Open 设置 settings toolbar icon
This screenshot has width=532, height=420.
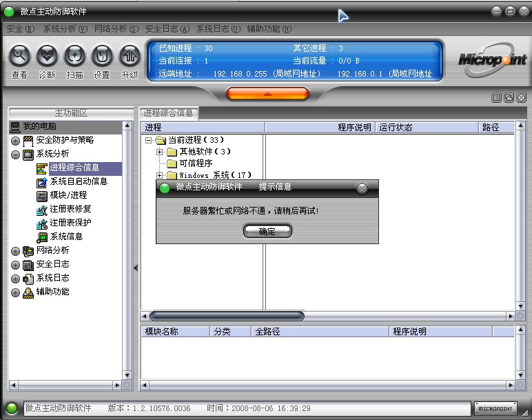pos(102,54)
